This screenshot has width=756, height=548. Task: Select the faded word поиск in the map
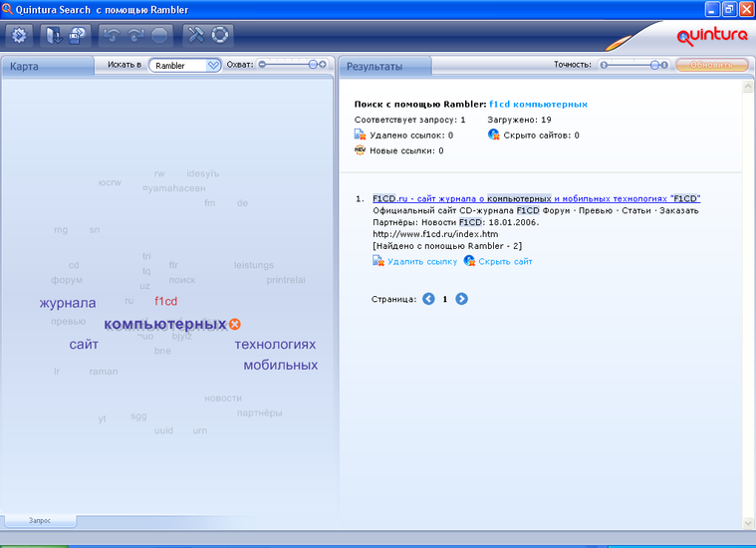click(x=182, y=280)
